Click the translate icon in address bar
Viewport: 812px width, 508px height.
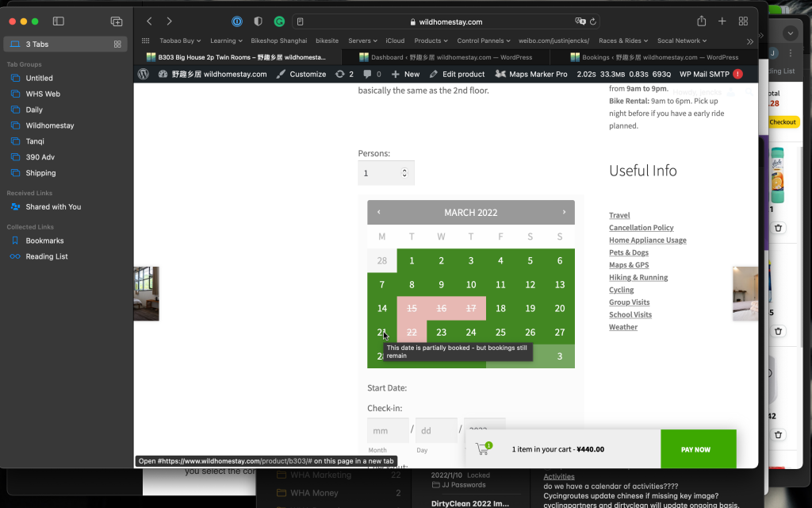point(580,21)
